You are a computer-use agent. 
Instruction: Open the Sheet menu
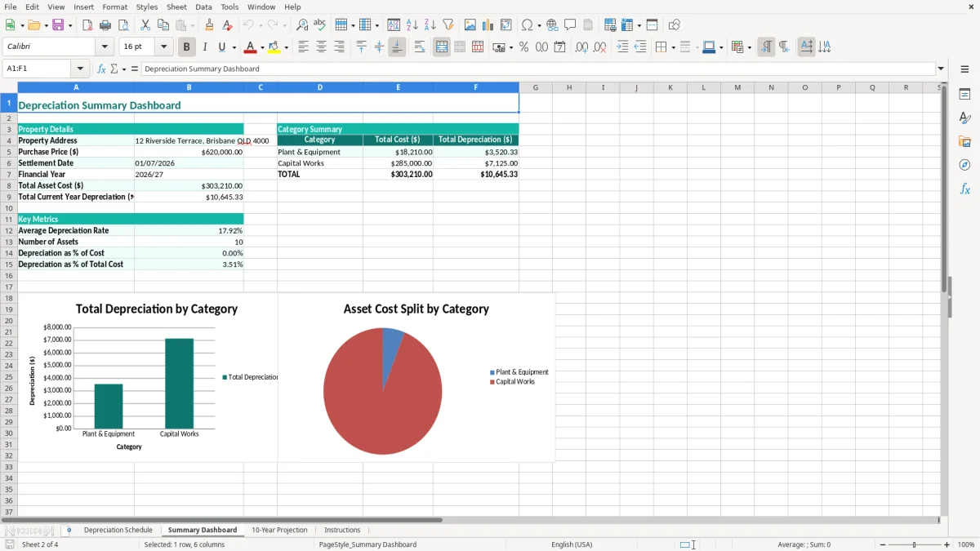pyautogui.click(x=176, y=7)
